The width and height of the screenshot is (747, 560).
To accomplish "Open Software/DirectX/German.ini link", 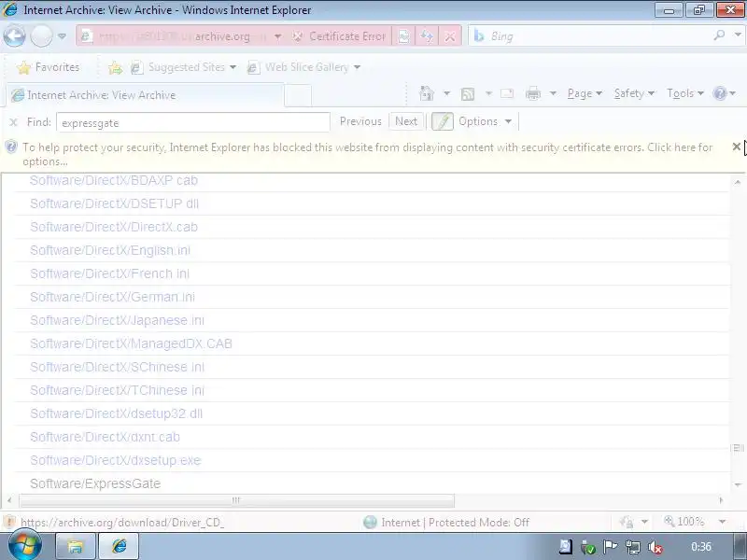I will click(x=112, y=297).
